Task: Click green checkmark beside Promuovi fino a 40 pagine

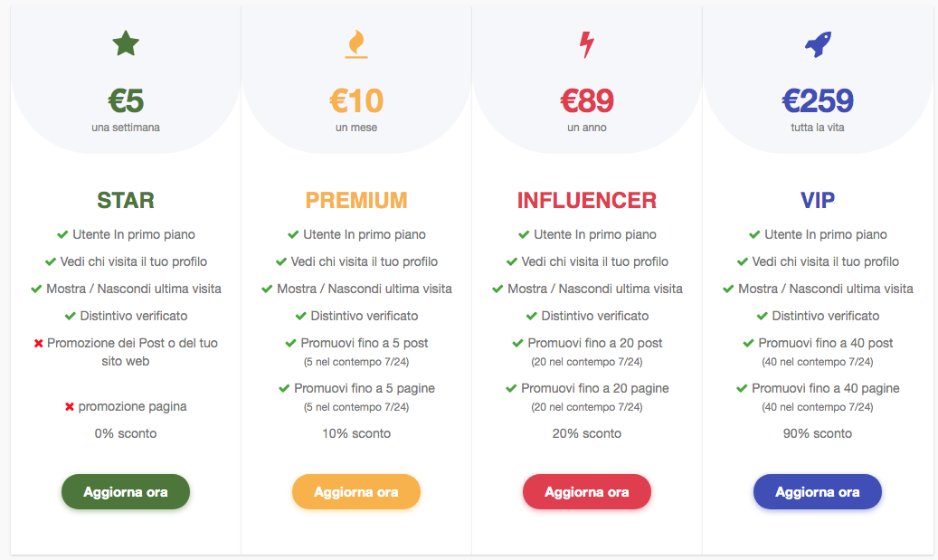Action: pos(742,389)
